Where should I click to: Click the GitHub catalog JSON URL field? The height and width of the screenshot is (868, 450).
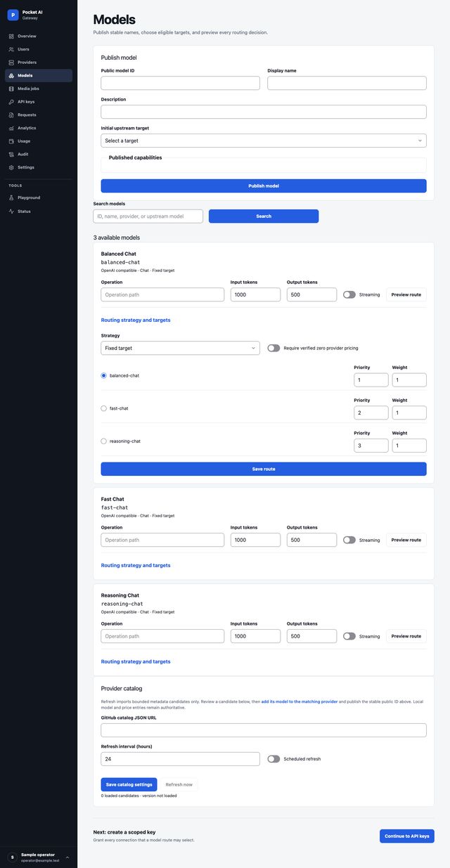point(264,730)
